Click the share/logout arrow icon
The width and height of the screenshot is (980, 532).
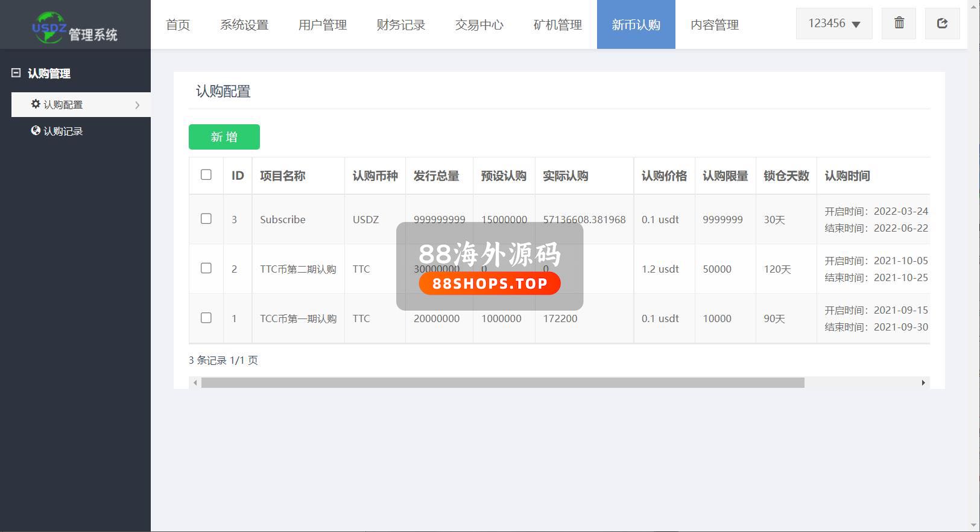(942, 24)
